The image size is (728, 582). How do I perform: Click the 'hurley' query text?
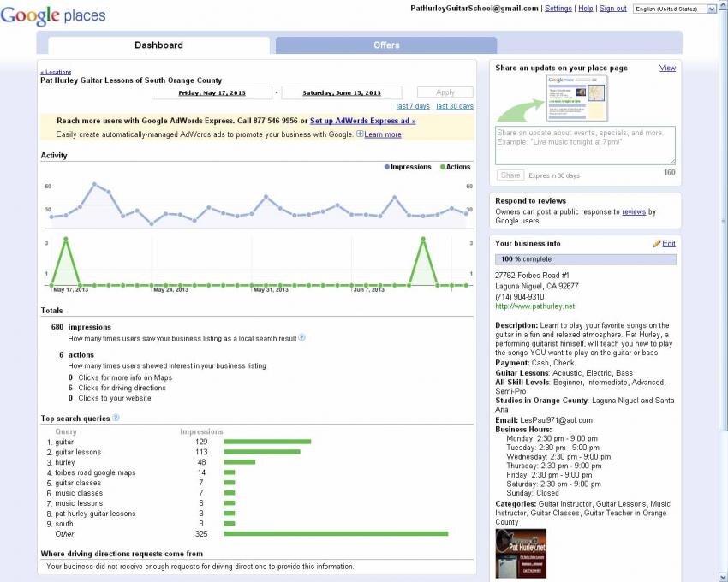tap(65, 462)
